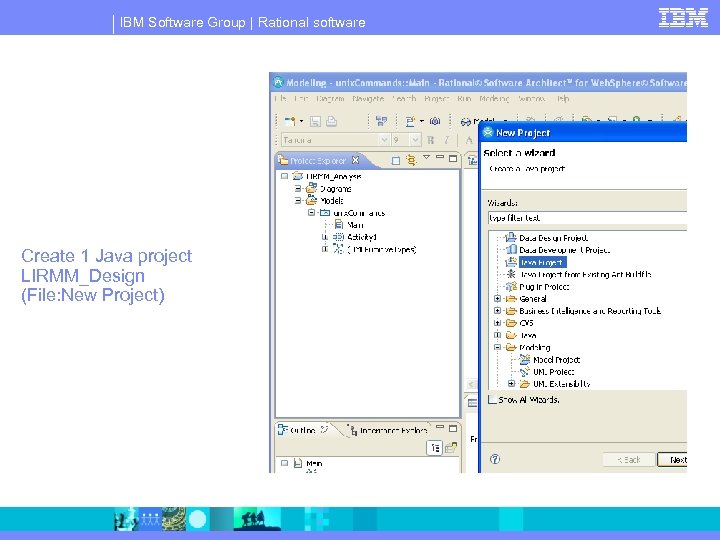Open the Project Explorer view menu triangle

point(427,158)
